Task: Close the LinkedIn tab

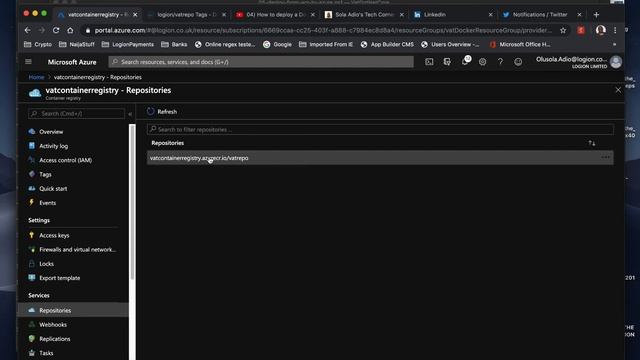Action: (x=490, y=15)
